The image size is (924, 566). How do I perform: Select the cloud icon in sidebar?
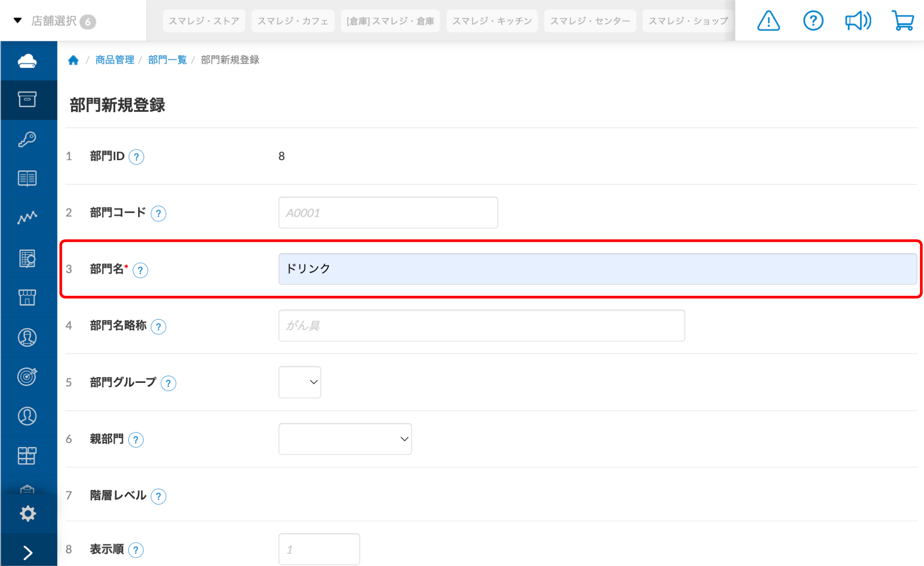click(28, 61)
